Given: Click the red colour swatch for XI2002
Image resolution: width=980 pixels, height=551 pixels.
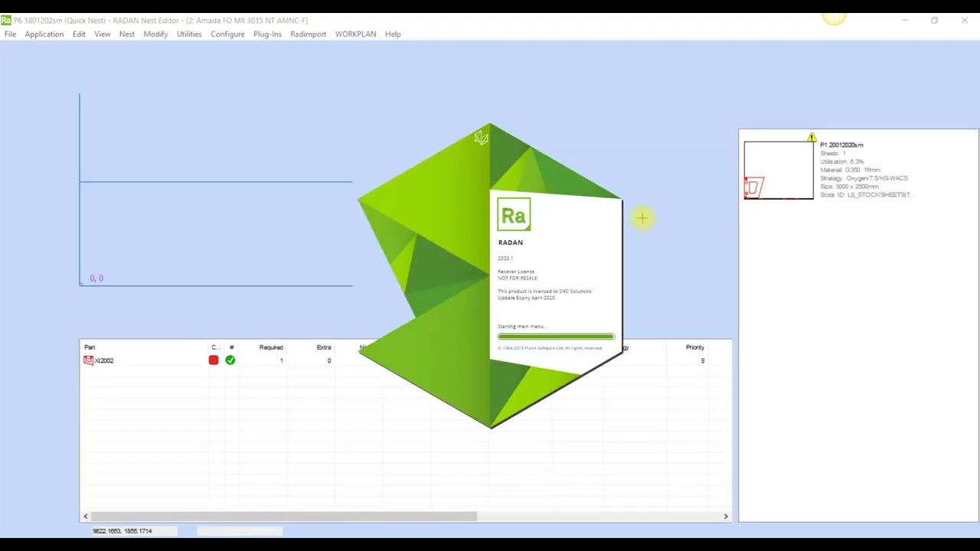Looking at the screenshot, I should tap(214, 360).
